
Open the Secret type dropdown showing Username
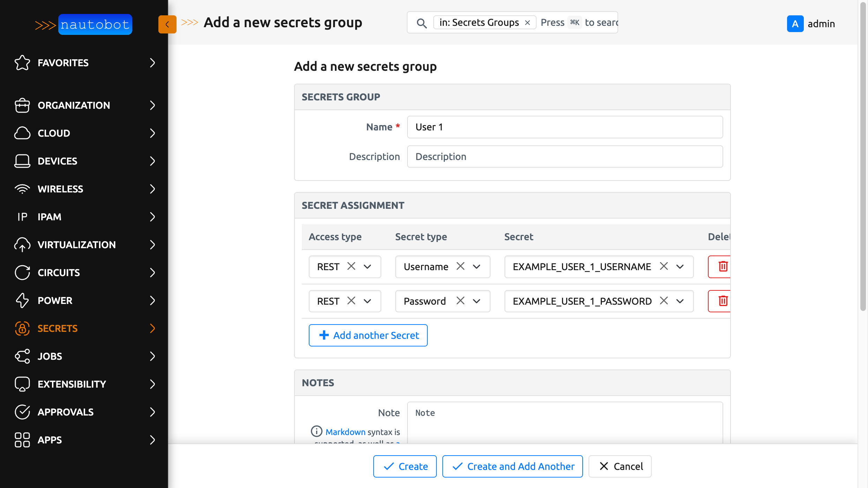477,267
